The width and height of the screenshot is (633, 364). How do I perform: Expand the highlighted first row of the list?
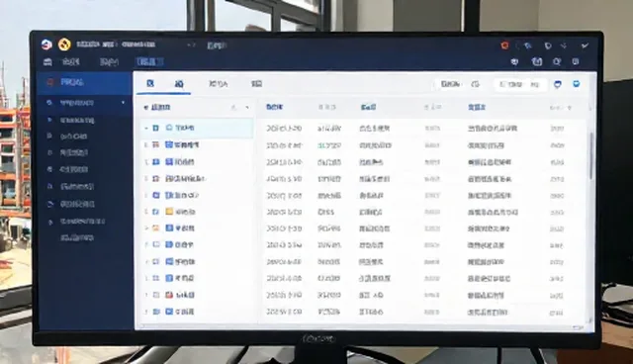[x=146, y=128]
